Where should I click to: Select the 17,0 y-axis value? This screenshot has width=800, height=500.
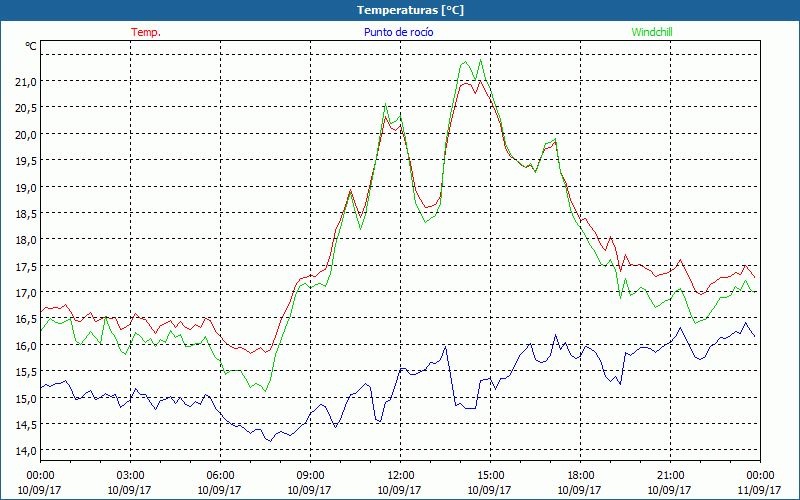(x=27, y=293)
